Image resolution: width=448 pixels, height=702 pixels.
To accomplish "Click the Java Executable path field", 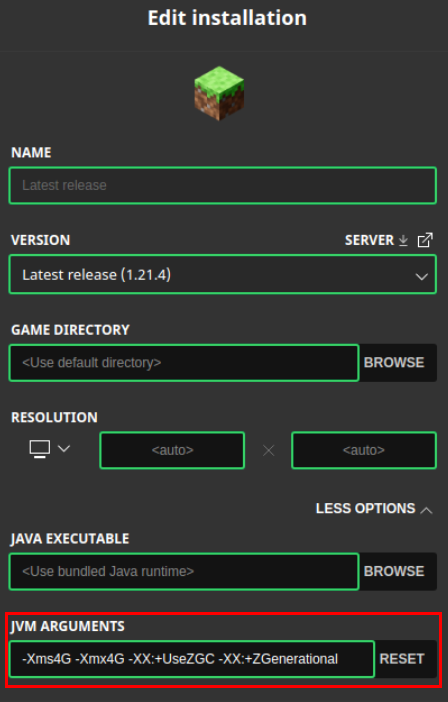I will [x=184, y=571].
